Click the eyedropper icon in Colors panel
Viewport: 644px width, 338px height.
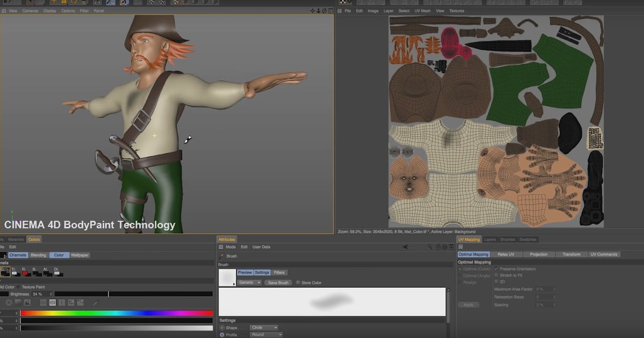click(96, 303)
